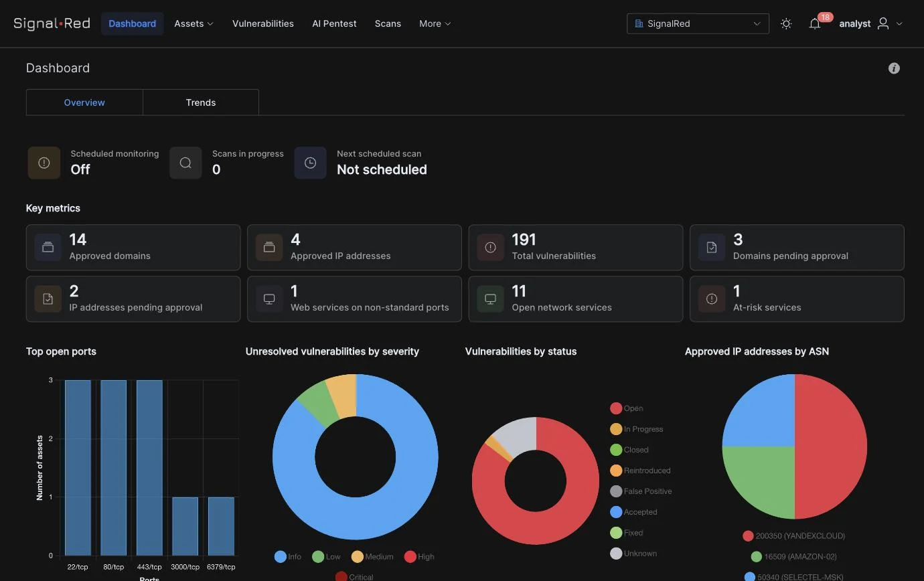Image resolution: width=924 pixels, height=581 pixels.
Task: Click the Scheduled monitoring warning icon
Action: [44, 163]
